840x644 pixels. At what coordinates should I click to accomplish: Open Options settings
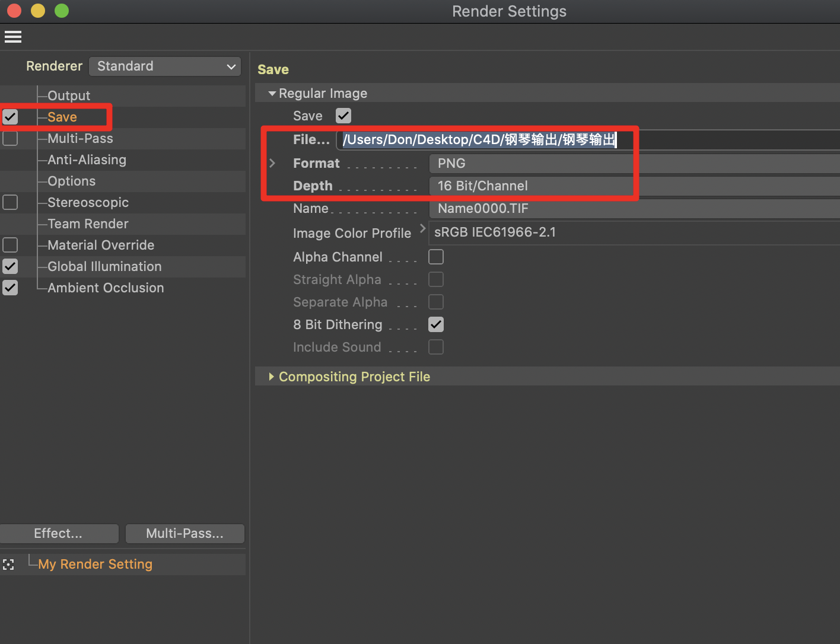[x=71, y=181]
